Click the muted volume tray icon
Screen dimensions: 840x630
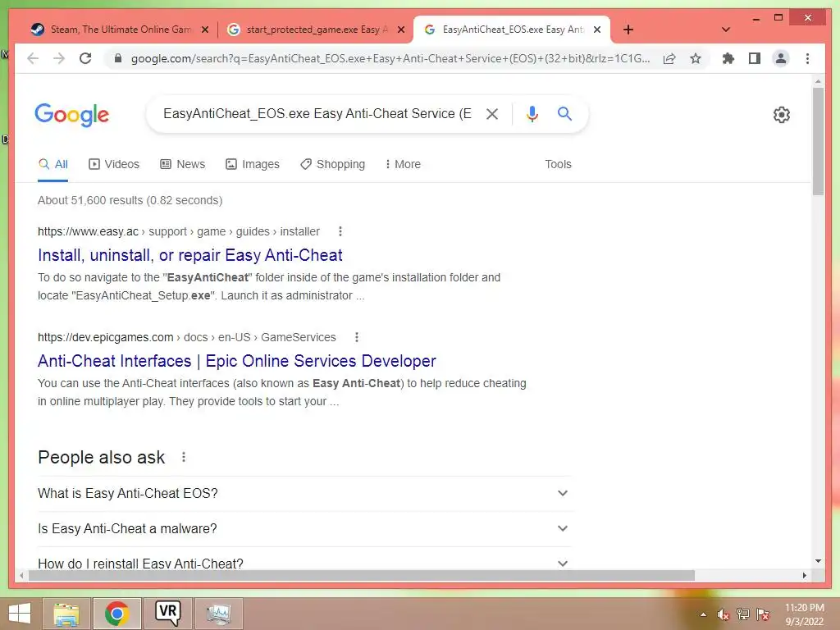(x=724, y=614)
